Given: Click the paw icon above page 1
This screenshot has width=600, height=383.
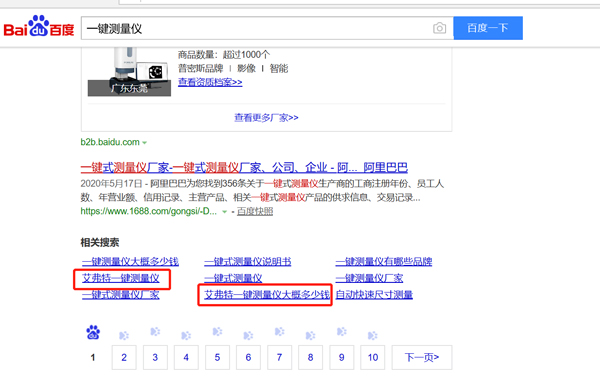Looking at the screenshot, I should [93, 332].
